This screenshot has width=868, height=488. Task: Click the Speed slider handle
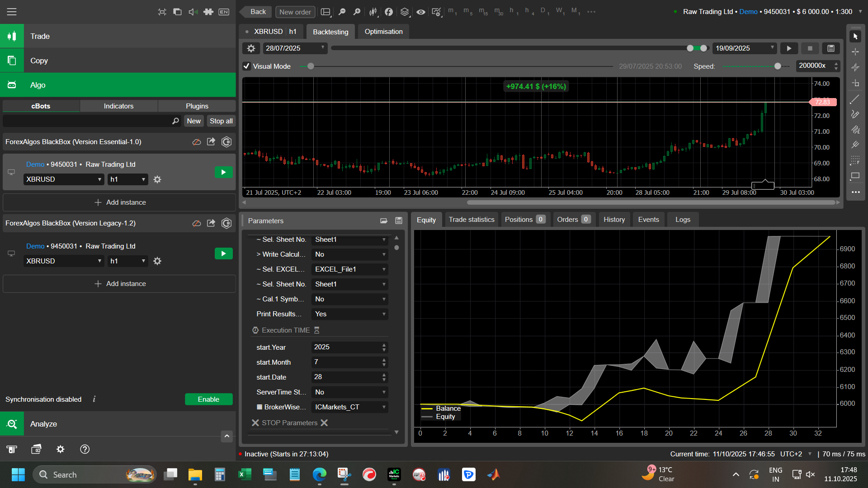point(778,66)
